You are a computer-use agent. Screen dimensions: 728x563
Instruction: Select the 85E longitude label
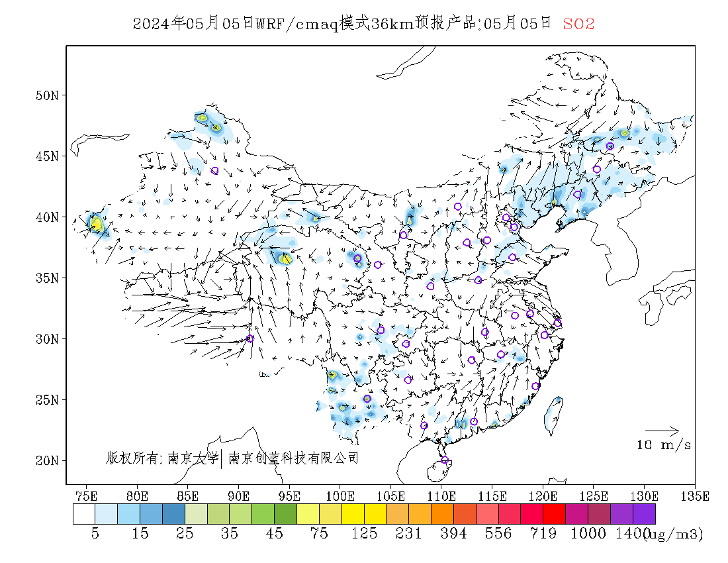187,496
